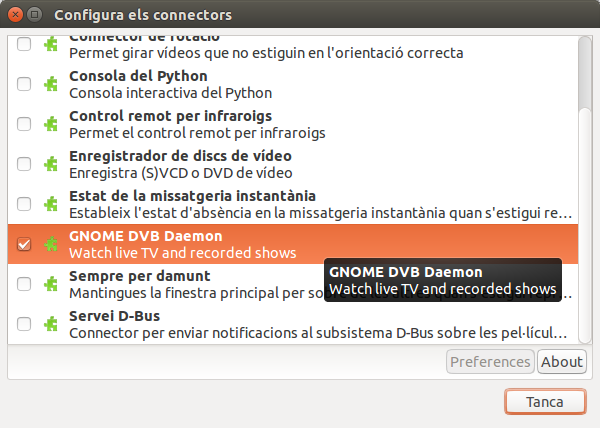600x428 pixels.
Task: Select the Estat de la missatgeria instantània row
Action: (300, 204)
